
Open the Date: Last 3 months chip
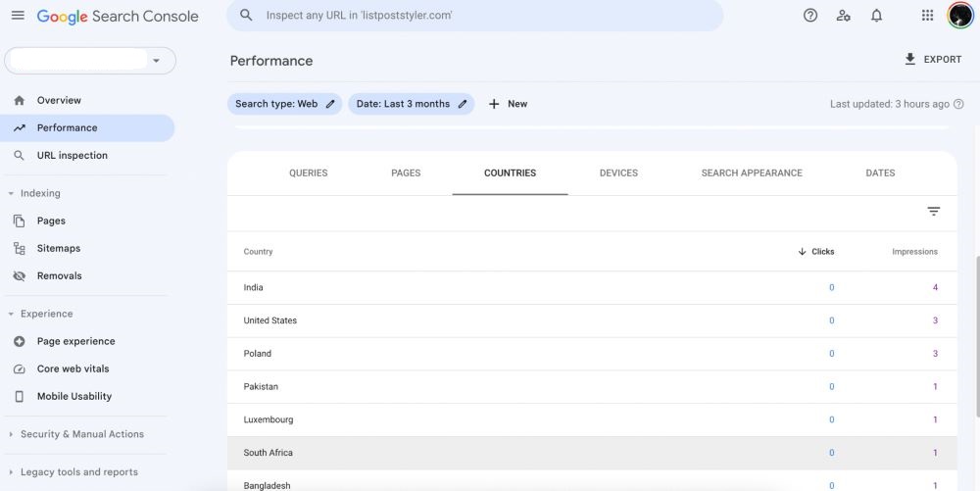pyautogui.click(x=412, y=104)
